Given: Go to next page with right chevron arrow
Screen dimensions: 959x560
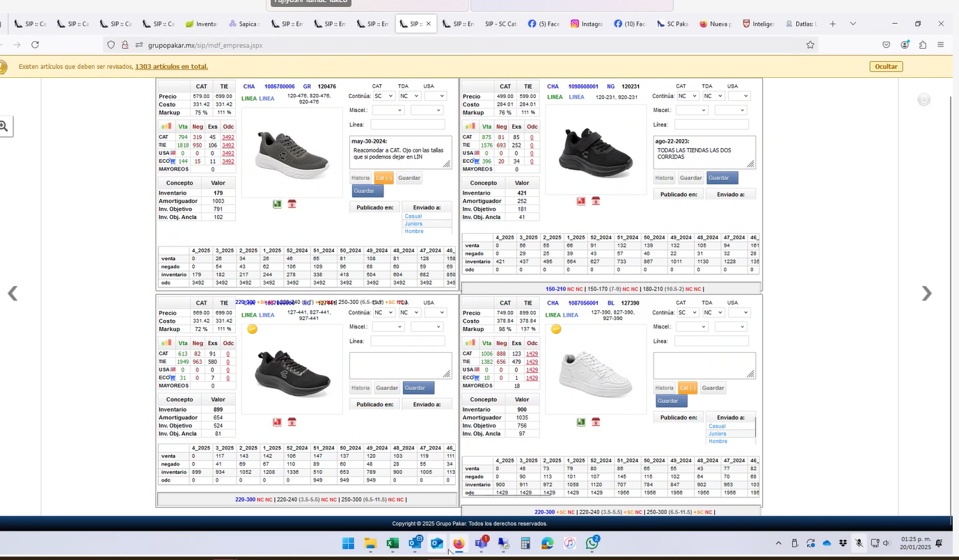Looking at the screenshot, I should coord(926,294).
